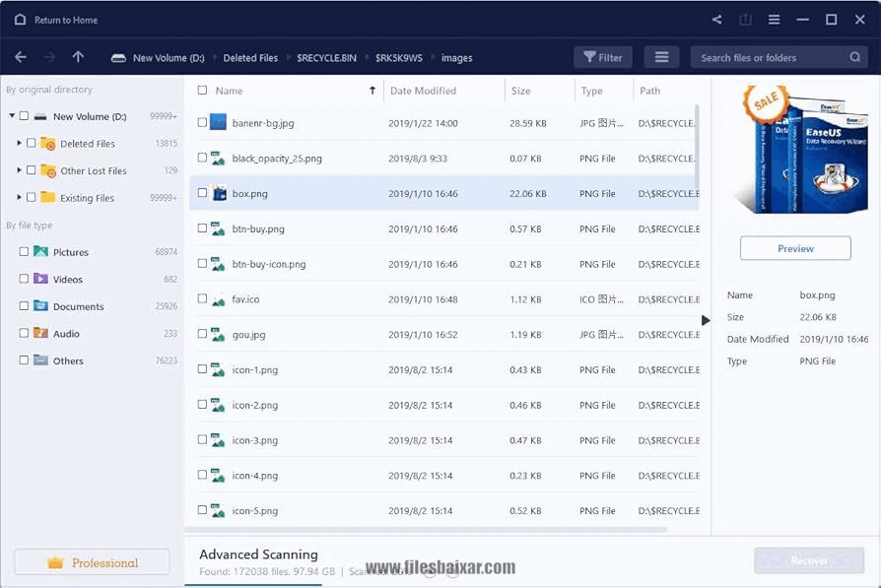Screen dimensions: 881x588
Task: Open the $RECYCLE.BIN breadcrumb segment
Action: [326, 58]
